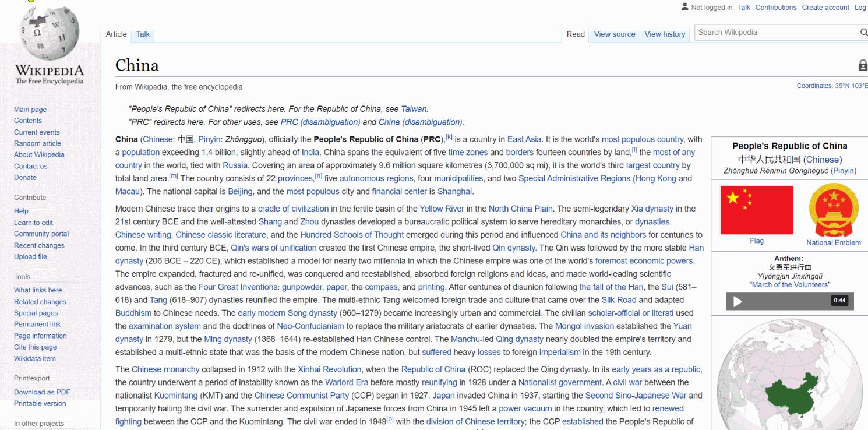Open the PRC (disambiguation) link
Viewport: 868px width, 430px height.
coord(320,122)
